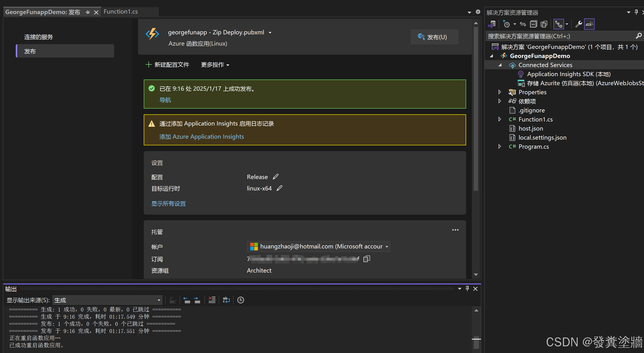Open Solution Explorer window options dropdown
Viewport: 644px width, 353px height.
coord(628,12)
